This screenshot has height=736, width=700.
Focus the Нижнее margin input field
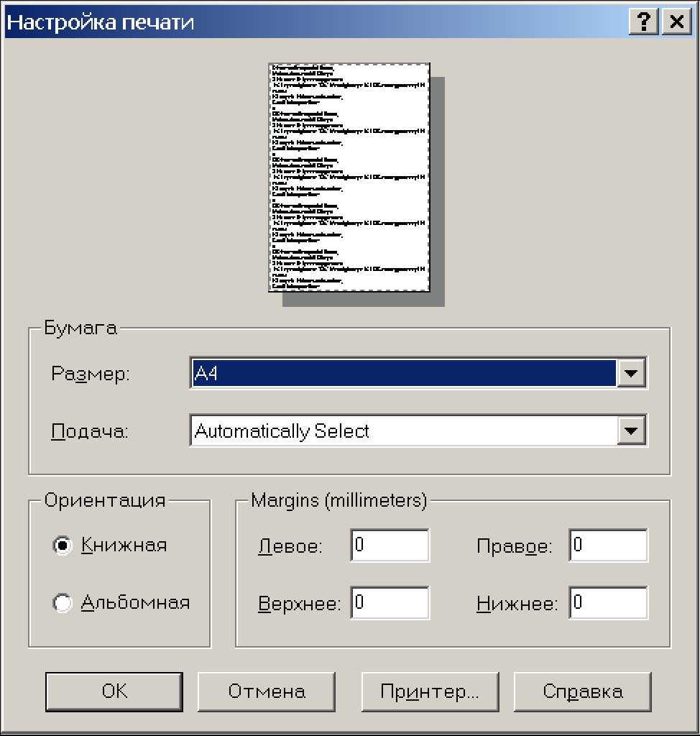pos(608,603)
